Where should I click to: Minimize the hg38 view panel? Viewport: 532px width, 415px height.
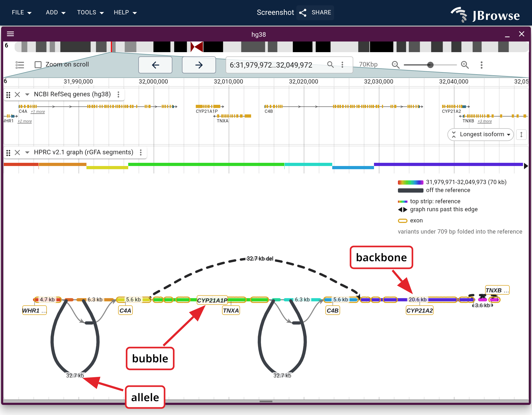pyautogui.click(x=507, y=34)
